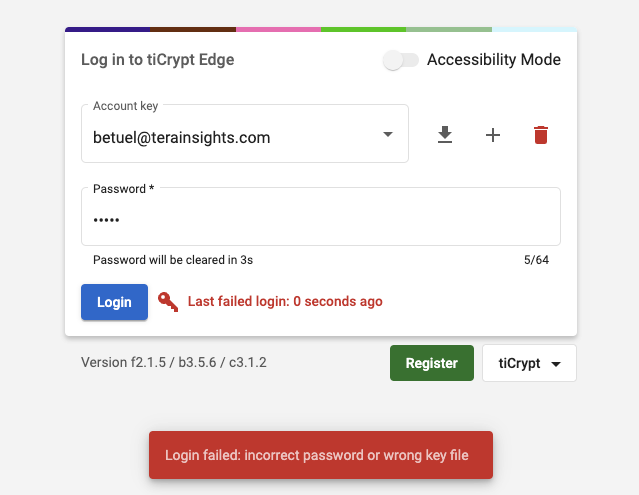This screenshot has width=639, height=495.
Task: Click the plus icon to add key
Action: (493, 135)
